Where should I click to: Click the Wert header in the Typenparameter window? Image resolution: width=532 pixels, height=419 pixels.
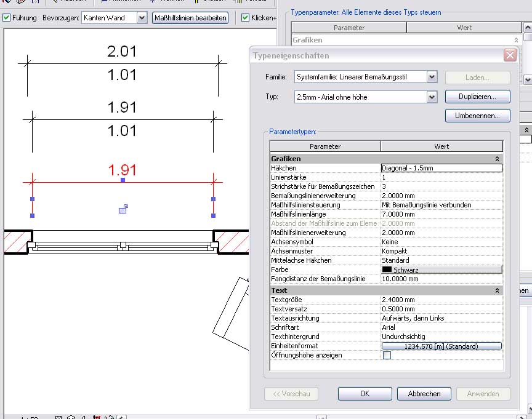[464, 28]
